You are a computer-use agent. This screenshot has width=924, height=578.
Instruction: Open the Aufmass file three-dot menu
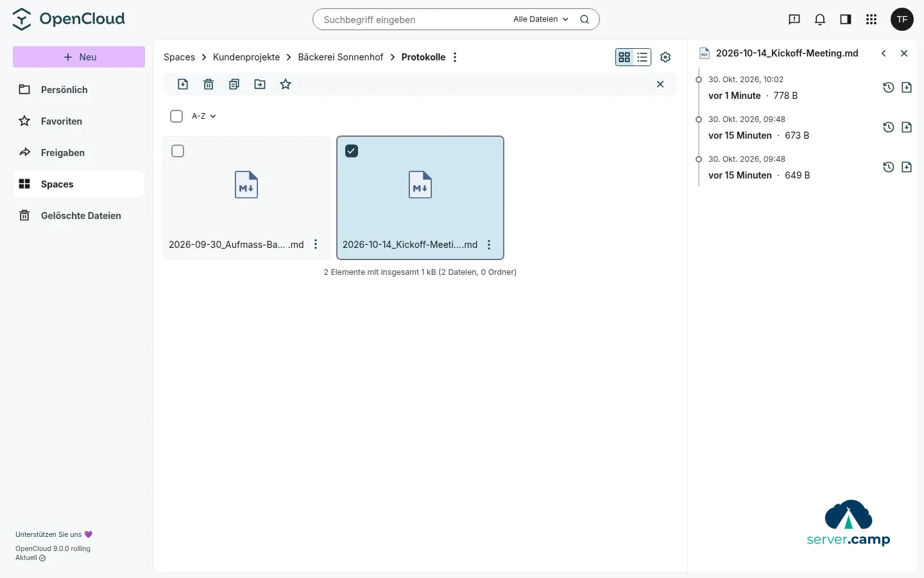[x=316, y=244]
